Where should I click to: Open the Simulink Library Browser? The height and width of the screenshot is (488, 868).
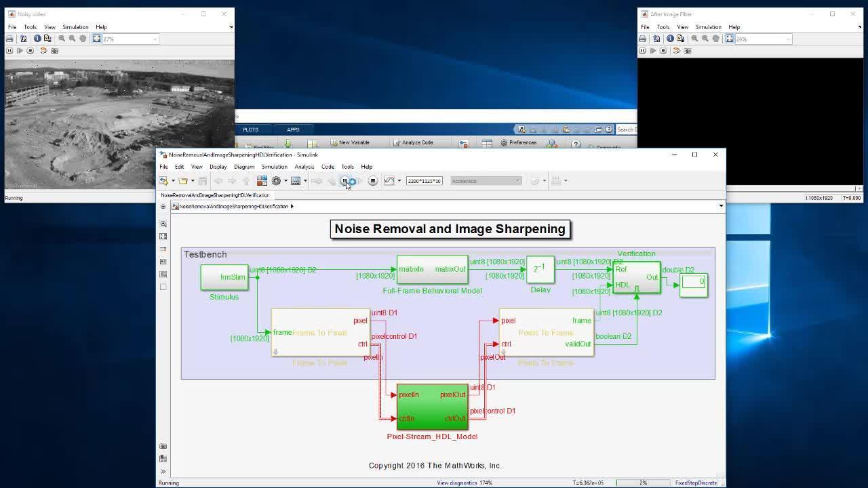point(262,181)
